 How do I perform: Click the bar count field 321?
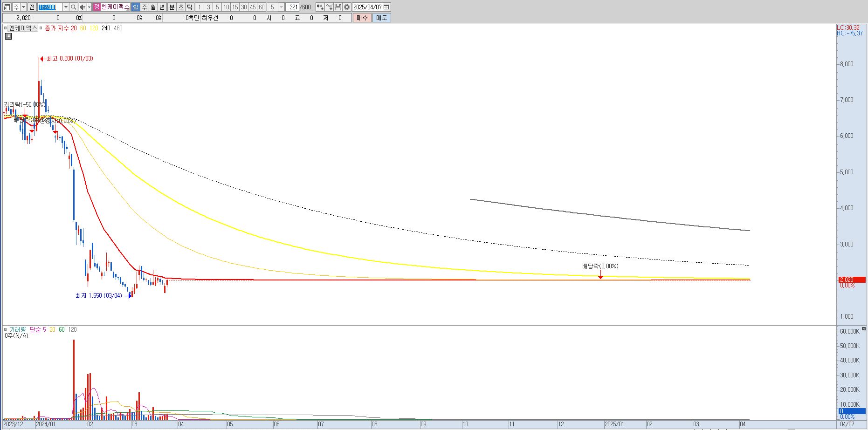point(293,7)
